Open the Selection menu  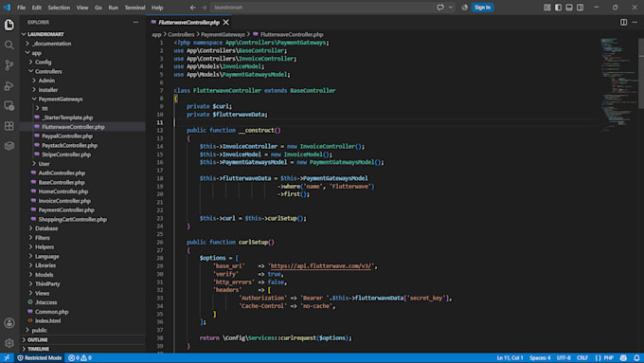[59, 8]
